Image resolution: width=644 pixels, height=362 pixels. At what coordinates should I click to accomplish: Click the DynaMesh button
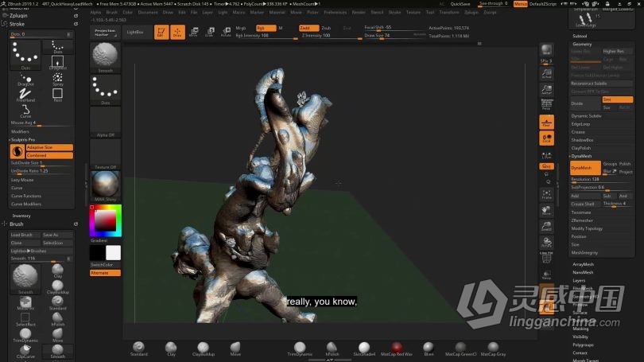click(x=585, y=168)
